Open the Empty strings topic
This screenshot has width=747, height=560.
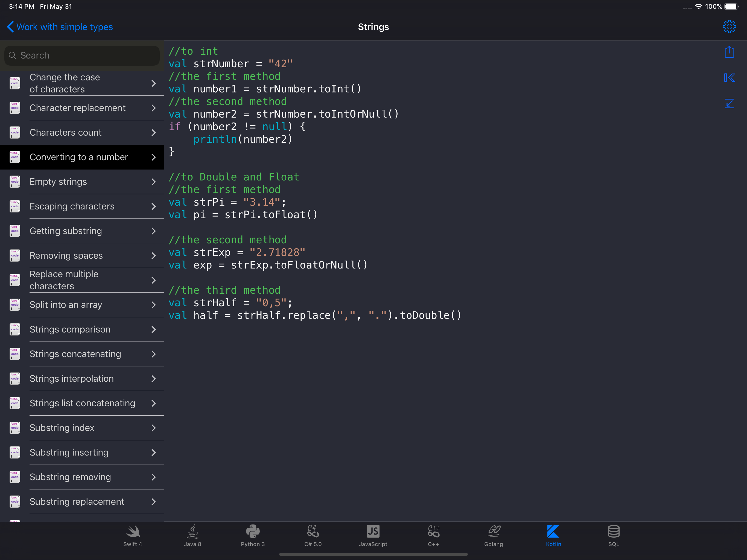[58, 182]
